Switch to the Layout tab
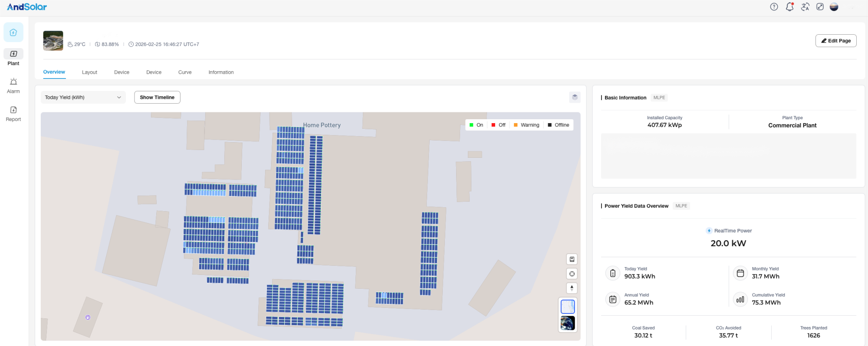Image resolution: width=868 pixels, height=346 pixels. coord(89,72)
